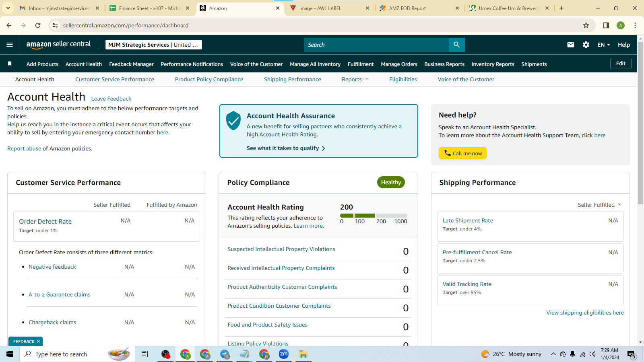Image resolution: width=644 pixels, height=362 pixels.
Task: Click the Report abuse link
Action: [24, 148]
